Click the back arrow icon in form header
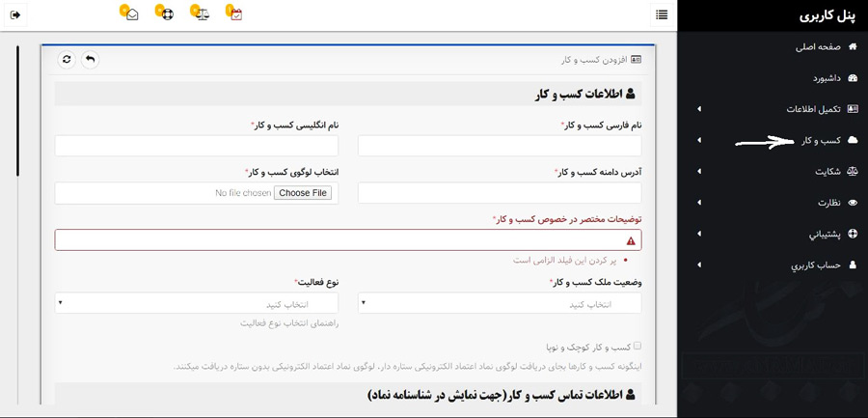This screenshot has height=418, width=868. [90, 59]
